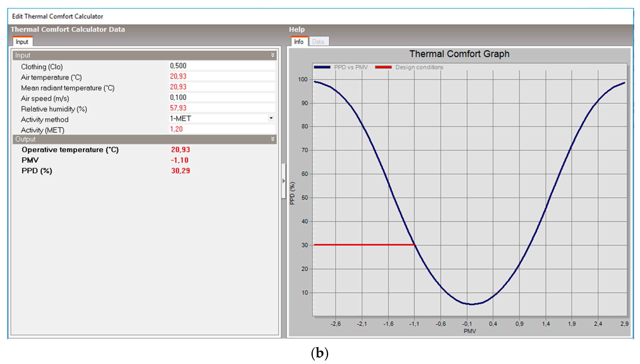640x364 pixels.
Task: Click the red Design conditions legend swatch
Action: point(383,67)
